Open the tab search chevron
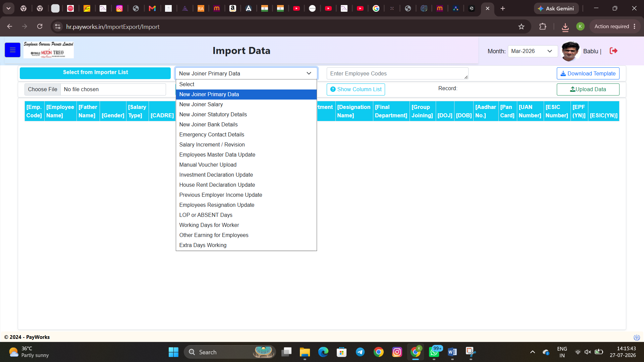The height and width of the screenshot is (362, 644). click(8, 8)
